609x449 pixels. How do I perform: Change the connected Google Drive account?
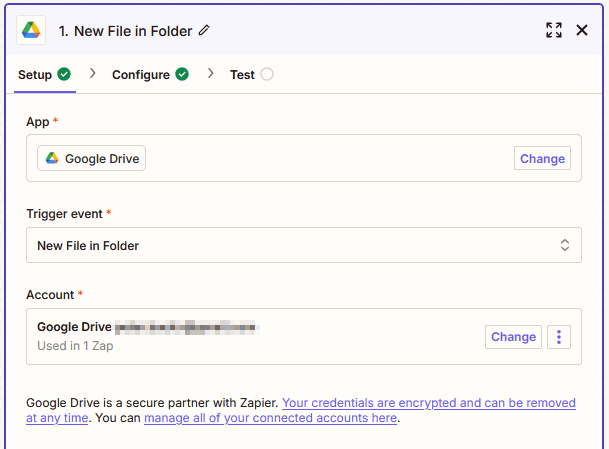[x=513, y=337]
